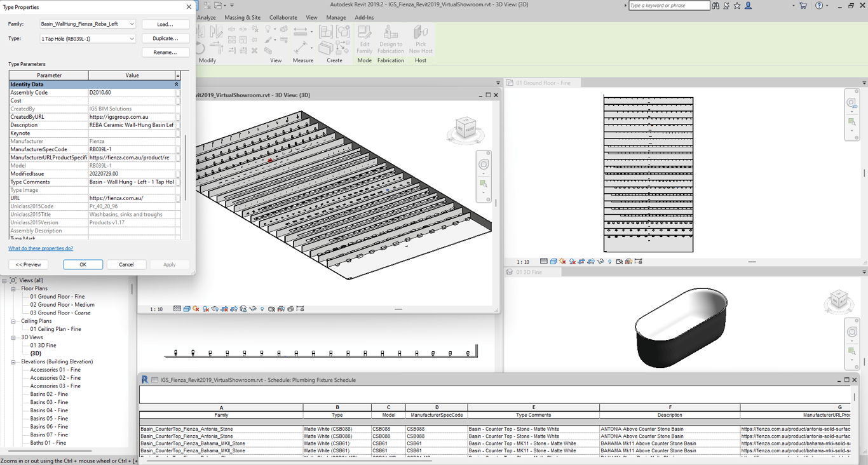Image resolution: width=868 pixels, height=465 pixels.
Task: Open the Type dropdown list
Action: [x=132, y=39]
